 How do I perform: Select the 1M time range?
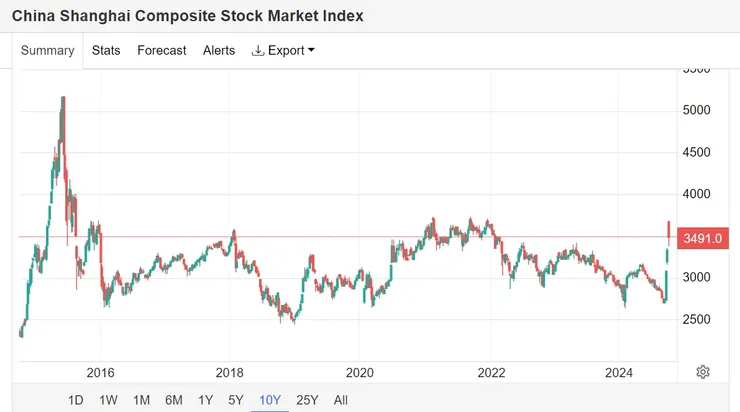tap(141, 400)
